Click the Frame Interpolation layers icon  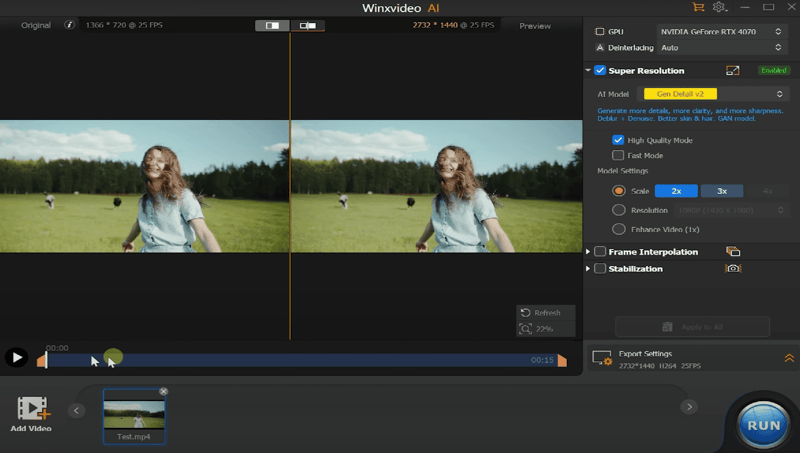click(x=733, y=252)
